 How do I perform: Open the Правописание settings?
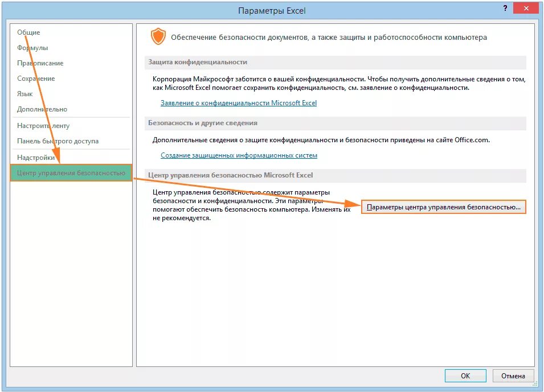pyautogui.click(x=40, y=63)
